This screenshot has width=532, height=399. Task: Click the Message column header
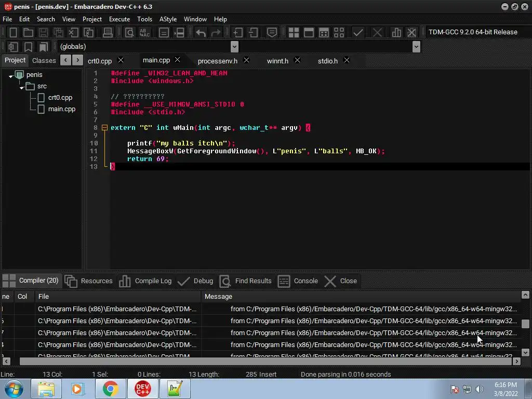[x=361, y=297]
